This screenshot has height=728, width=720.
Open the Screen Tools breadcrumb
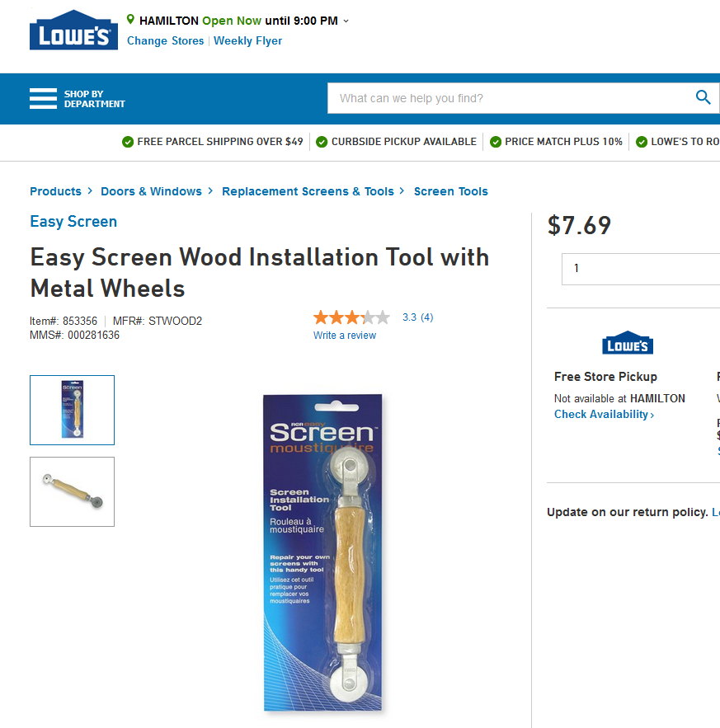click(x=450, y=191)
